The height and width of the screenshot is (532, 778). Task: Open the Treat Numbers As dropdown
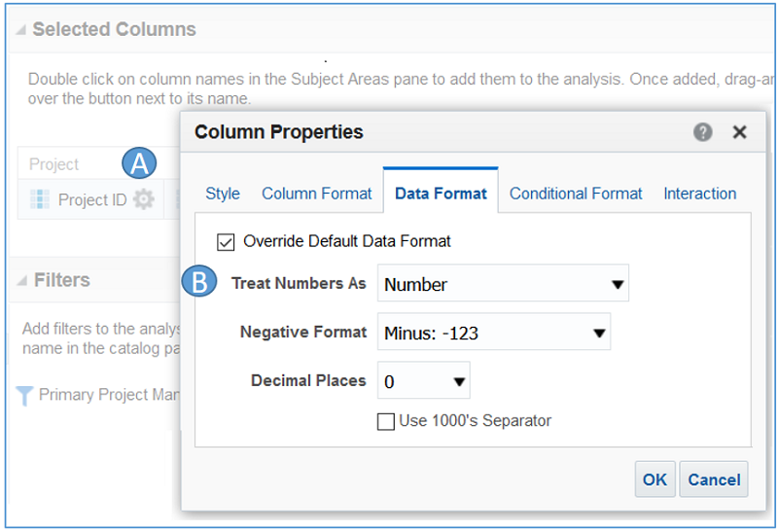pyautogui.click(x=503, y=284)
